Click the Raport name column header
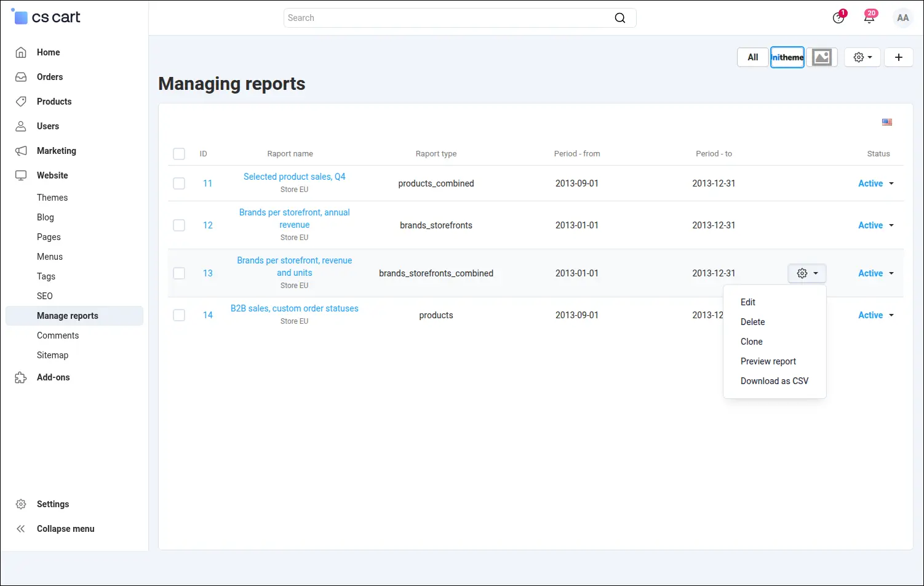 [x=290, y=154]
